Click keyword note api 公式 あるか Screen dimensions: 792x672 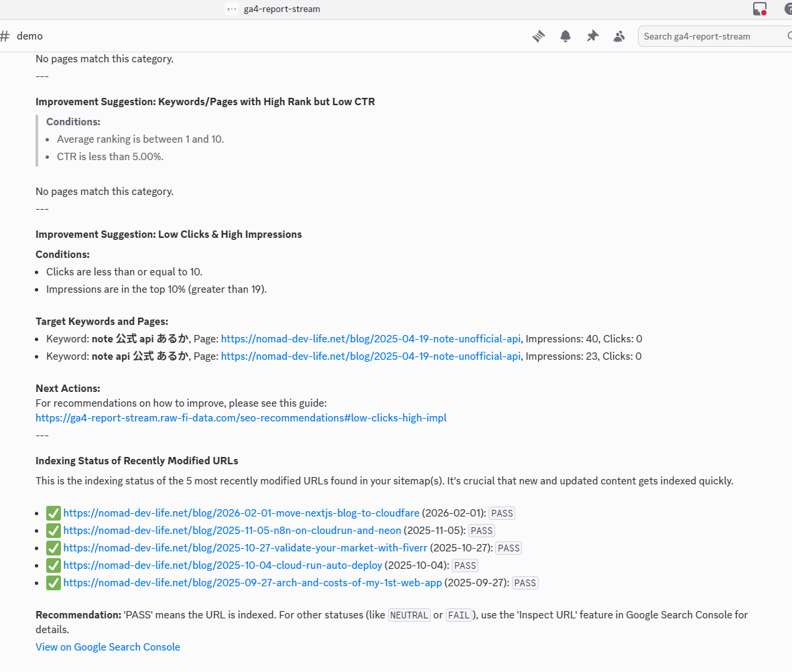click(x=140, y=356)
